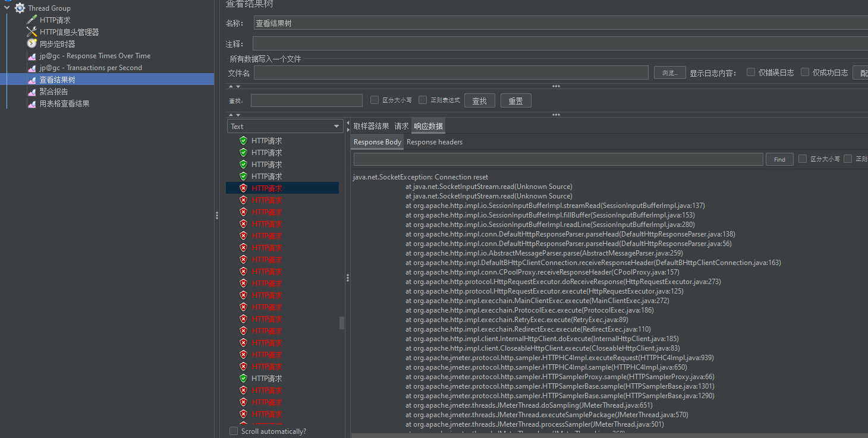Click the wrench icon for HTTP信息头管理器
868x438 pixels.
[x=32, y=32]
